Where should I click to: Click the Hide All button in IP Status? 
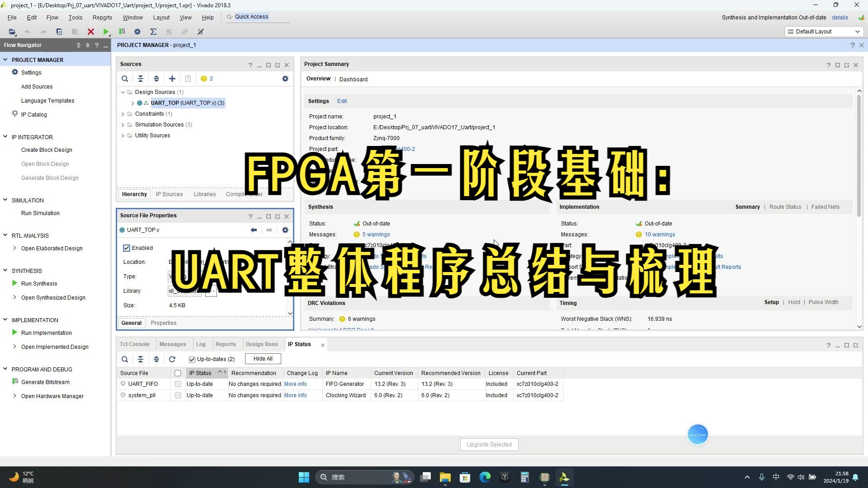coord(262,358)
